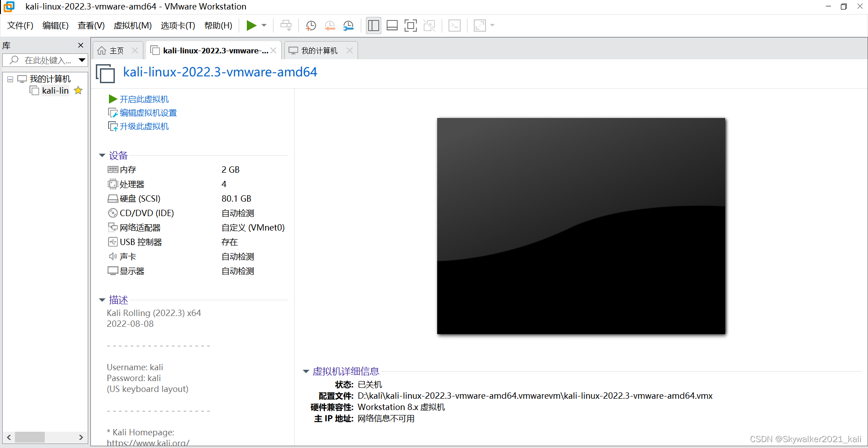Screen dimensions: 868x448
Task: Close the 我的计算机 tab
Action: [x=349, y=51]
